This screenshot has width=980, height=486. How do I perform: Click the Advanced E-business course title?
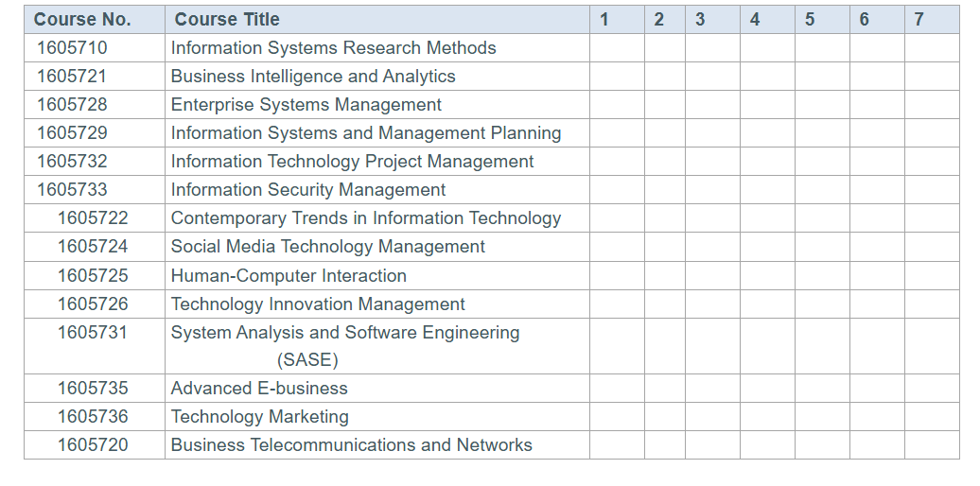coord(259,389)
